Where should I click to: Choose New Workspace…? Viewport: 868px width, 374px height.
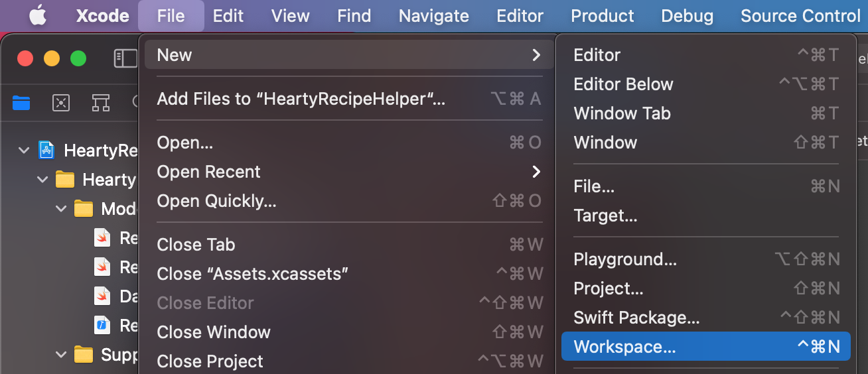tap(706, 347)
